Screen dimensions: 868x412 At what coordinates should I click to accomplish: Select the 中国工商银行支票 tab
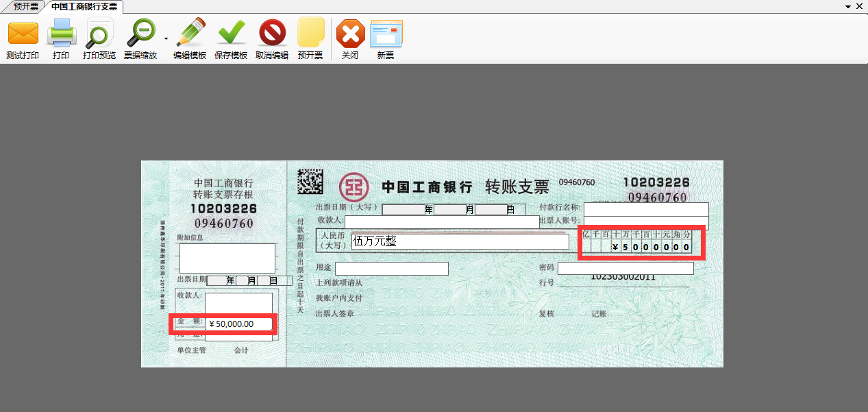(x=84, y=6)
